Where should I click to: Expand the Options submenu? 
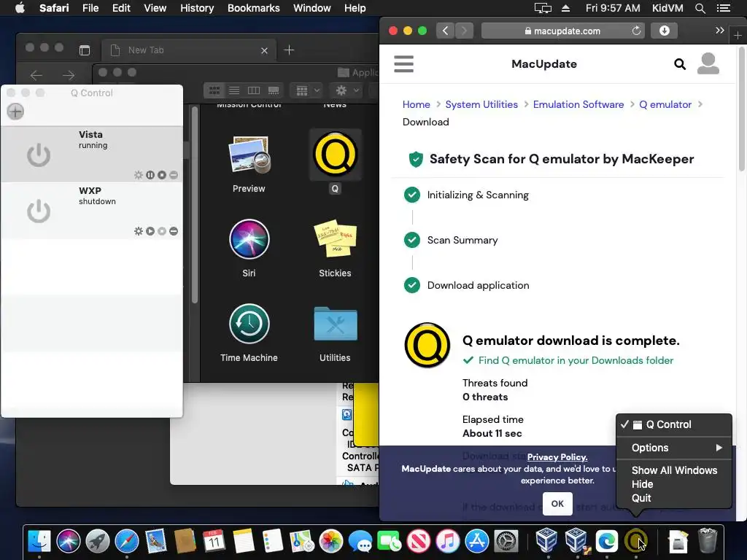(673, 448)
